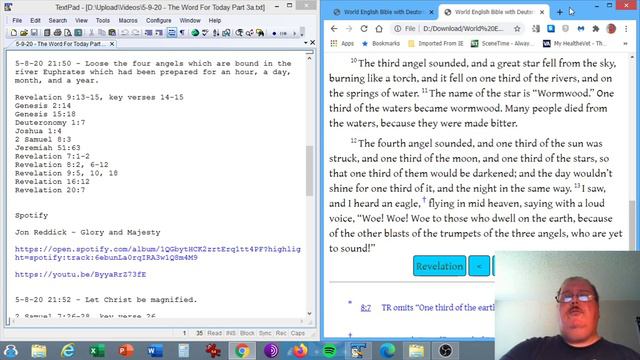Click Paste icon in TextPad toolbar
The height and width of the screenshot is (360, 640).
pos(112,33)
